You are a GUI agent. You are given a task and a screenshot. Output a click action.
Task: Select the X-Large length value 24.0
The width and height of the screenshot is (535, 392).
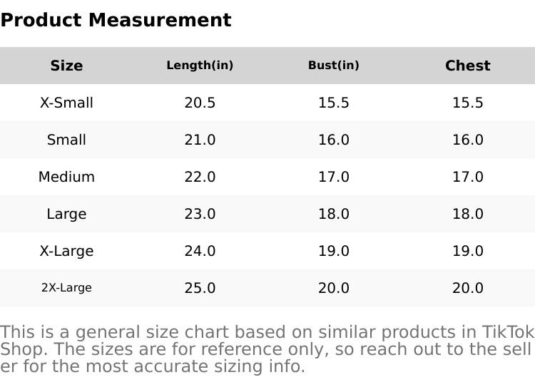[200, 251]
